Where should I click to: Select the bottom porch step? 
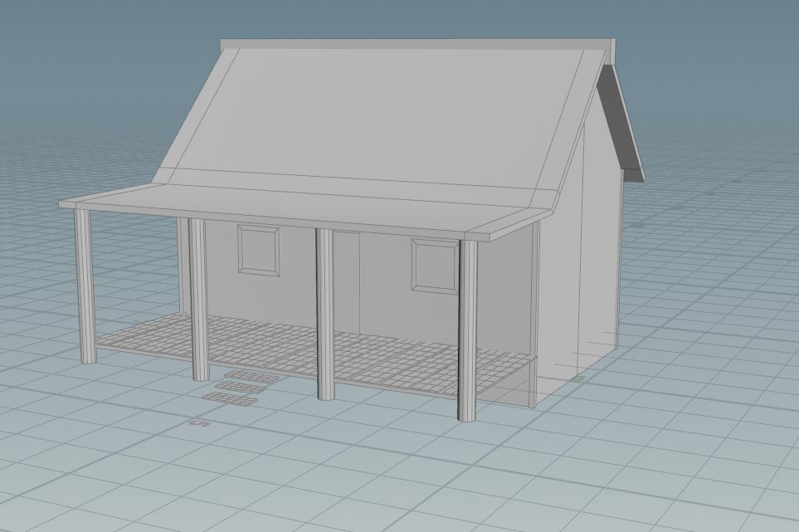click(231, 399)
